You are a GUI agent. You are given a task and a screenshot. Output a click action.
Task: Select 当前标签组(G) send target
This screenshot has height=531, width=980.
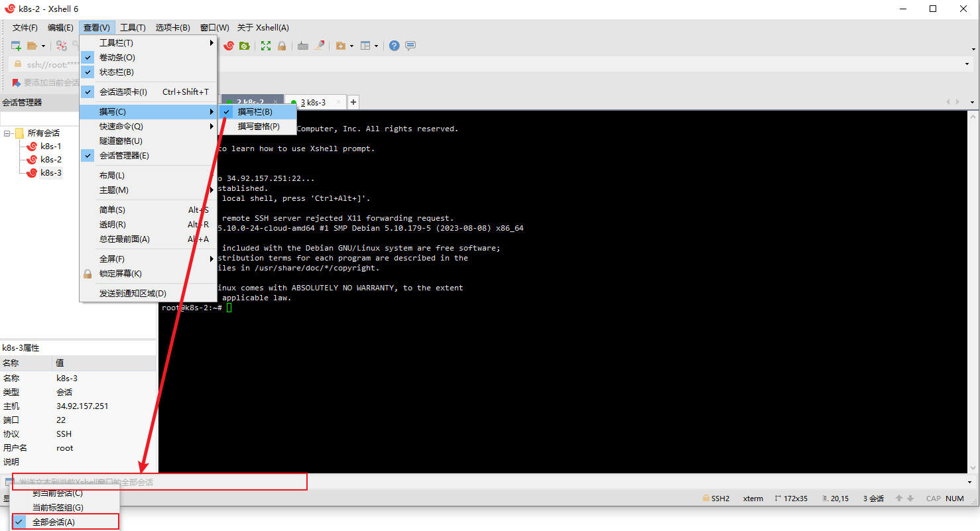(x=65, y=508)
